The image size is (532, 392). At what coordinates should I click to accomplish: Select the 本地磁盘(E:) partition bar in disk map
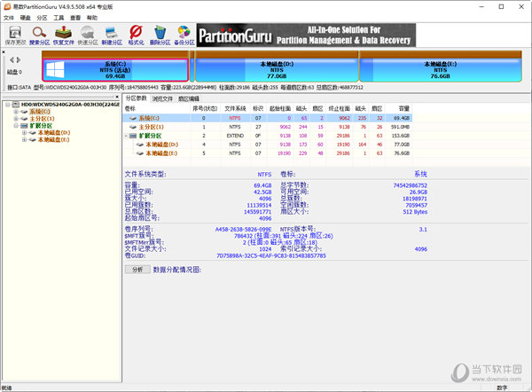(441, 70)
